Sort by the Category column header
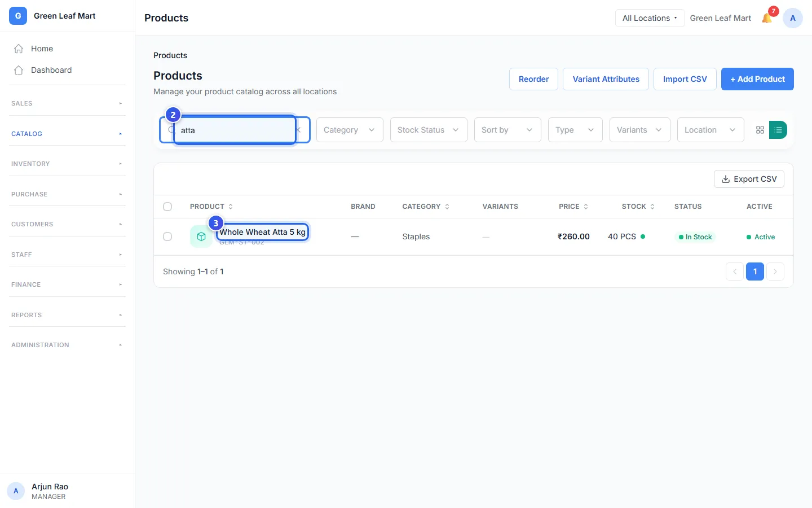812x508 pixels. (x=426, y=207)
